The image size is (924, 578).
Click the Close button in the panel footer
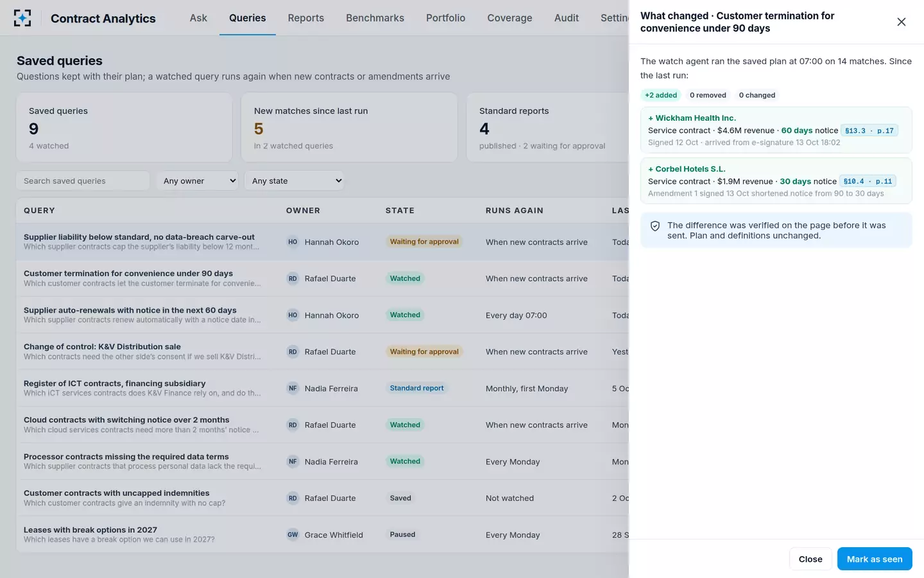(x=810, y=559)
